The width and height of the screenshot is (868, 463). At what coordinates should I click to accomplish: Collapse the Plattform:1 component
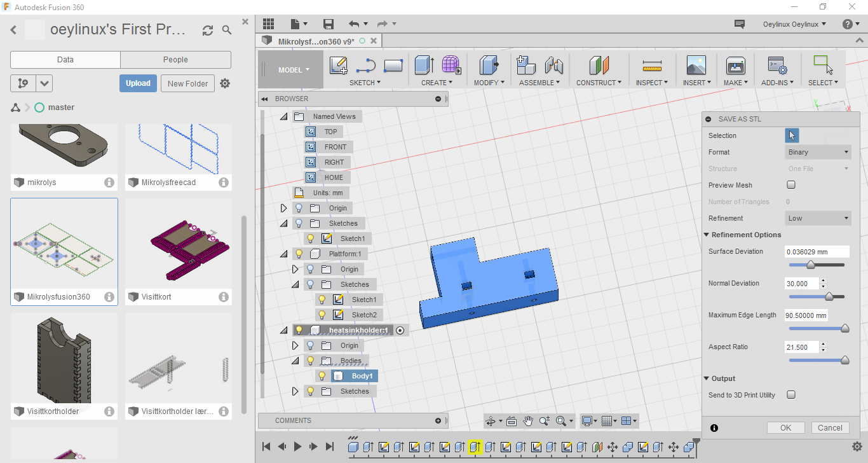click(x=284, y=254)
